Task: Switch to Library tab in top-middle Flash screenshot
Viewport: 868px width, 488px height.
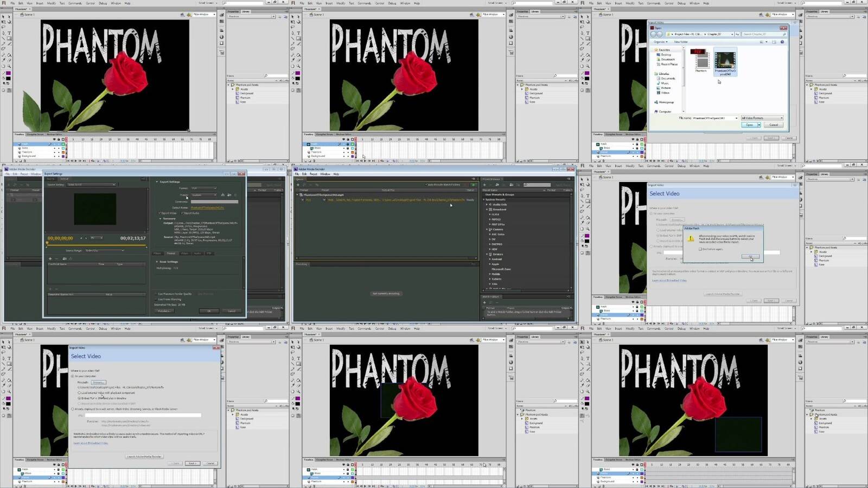Action: point(535,11)
